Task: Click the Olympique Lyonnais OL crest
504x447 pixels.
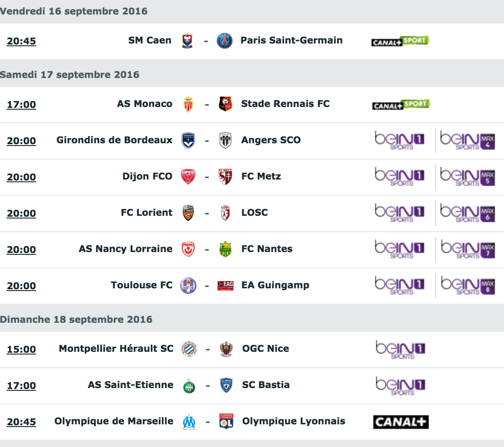Action: pos(226,421)
